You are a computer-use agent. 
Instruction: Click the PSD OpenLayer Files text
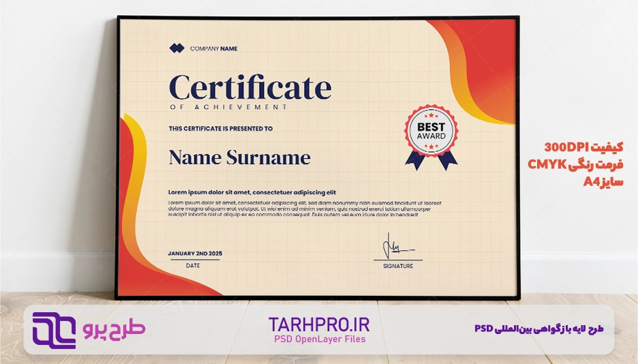click(319, 339)
